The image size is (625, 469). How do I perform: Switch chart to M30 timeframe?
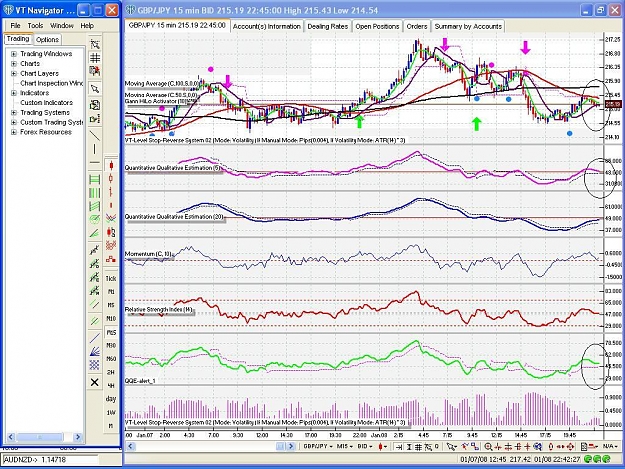111,345
